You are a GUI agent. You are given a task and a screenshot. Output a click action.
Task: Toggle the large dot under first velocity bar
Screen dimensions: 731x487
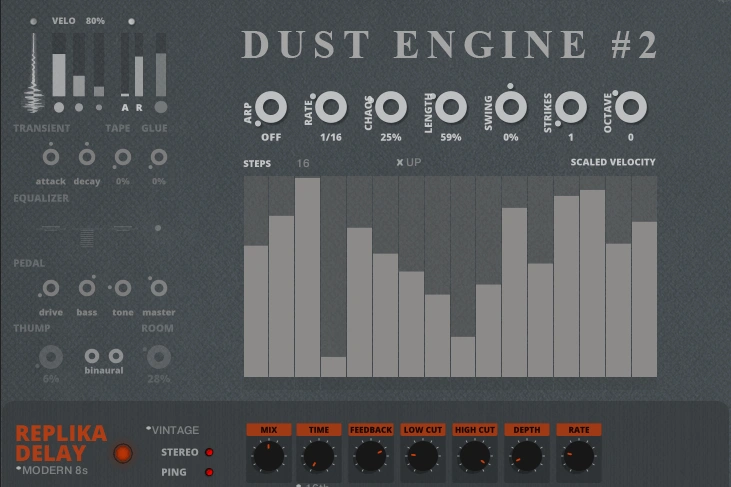click(x=59, y=108)
